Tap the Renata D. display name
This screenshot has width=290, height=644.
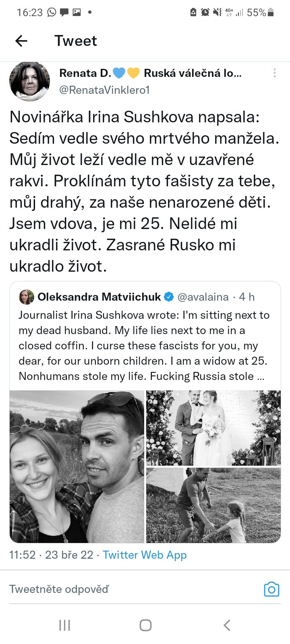pos(85,73)
